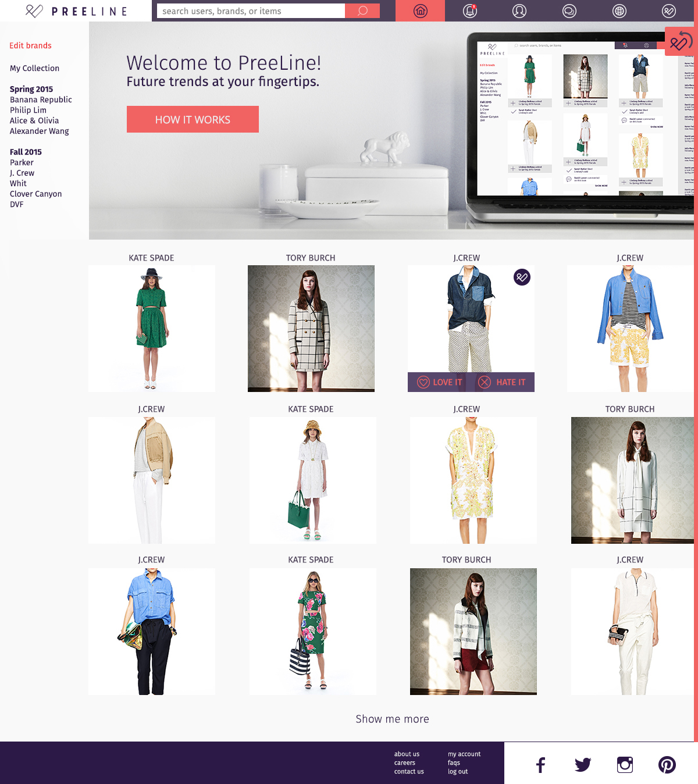This screenshot has height=784, width=698.
Task: Open the user profile icon
Action: point(519,11)
